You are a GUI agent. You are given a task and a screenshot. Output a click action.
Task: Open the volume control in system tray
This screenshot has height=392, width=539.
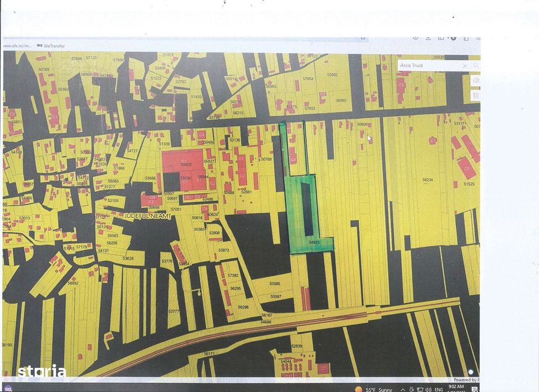pyautogui.click(x=428, y=390)
